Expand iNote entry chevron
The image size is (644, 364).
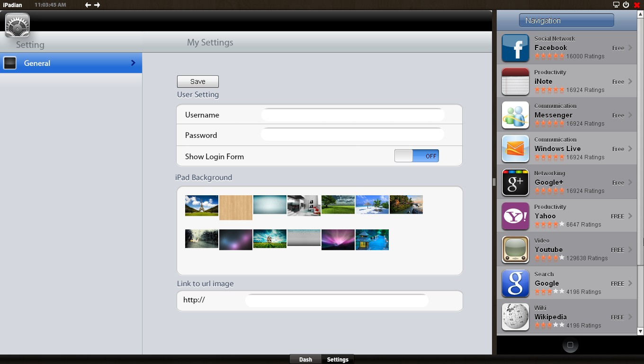tap(630, 81)
